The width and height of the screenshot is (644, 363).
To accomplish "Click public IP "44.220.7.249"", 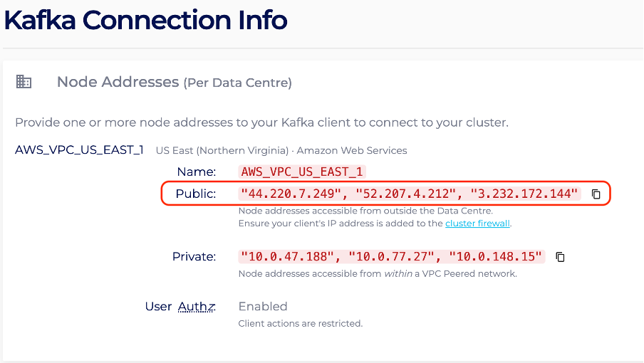I will [291, 194].
